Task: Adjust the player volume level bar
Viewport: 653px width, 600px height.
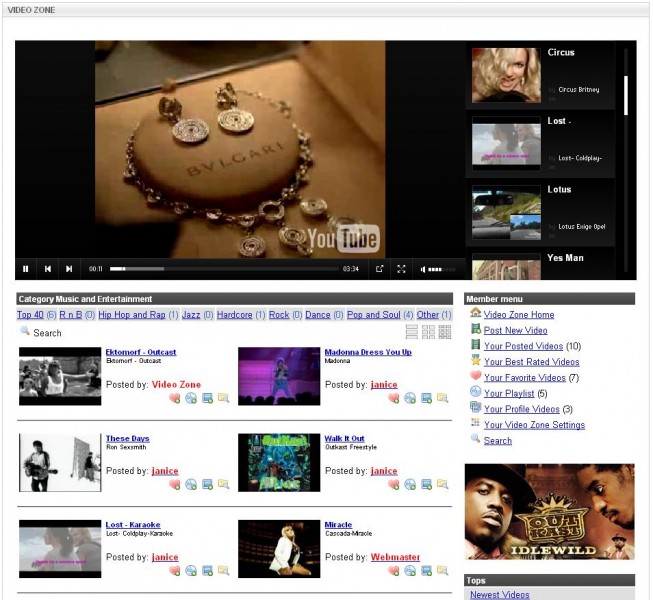Action: [441, 269]
